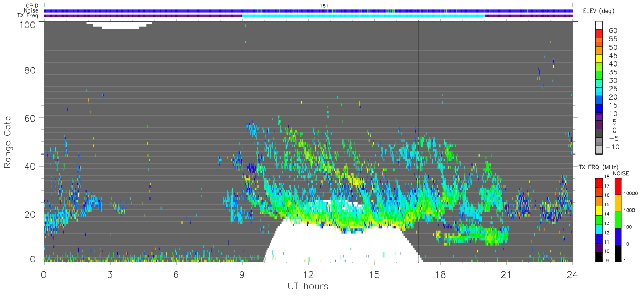Click the -10 tick label of ELEV colorbar
The width and height of the screenshot is (644, 297).
(611, 147)
